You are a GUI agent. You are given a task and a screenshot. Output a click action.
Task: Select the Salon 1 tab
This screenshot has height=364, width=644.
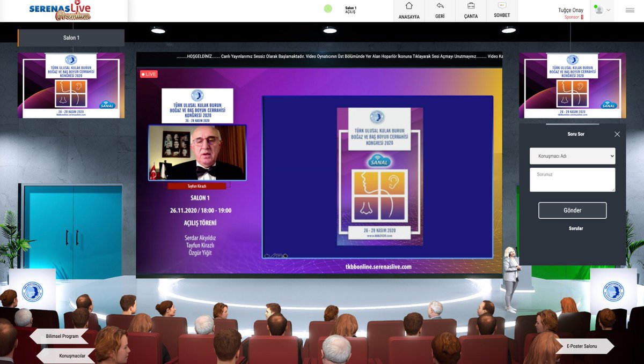[71, 38]
